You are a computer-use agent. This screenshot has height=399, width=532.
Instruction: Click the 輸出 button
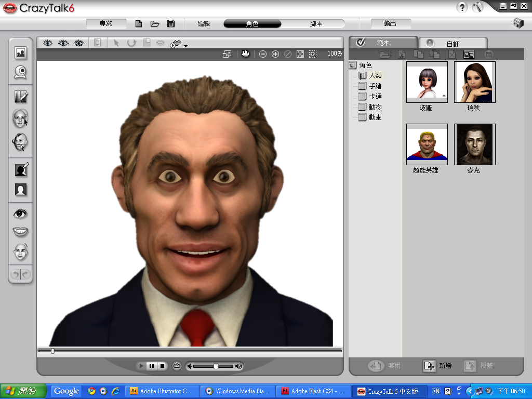pos(390,24)
